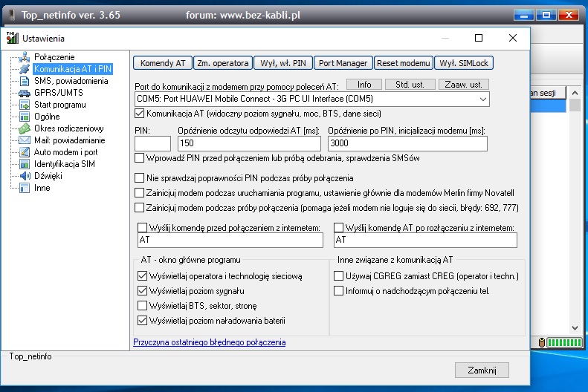The height and width of the screenshot is (392, 588).
Task: Click the Start programu icon
Action: click(25, 105)
